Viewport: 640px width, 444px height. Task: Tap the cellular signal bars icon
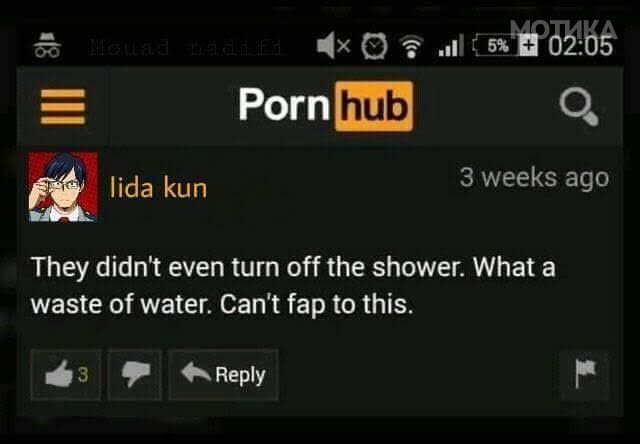click(x=451, y=46)
